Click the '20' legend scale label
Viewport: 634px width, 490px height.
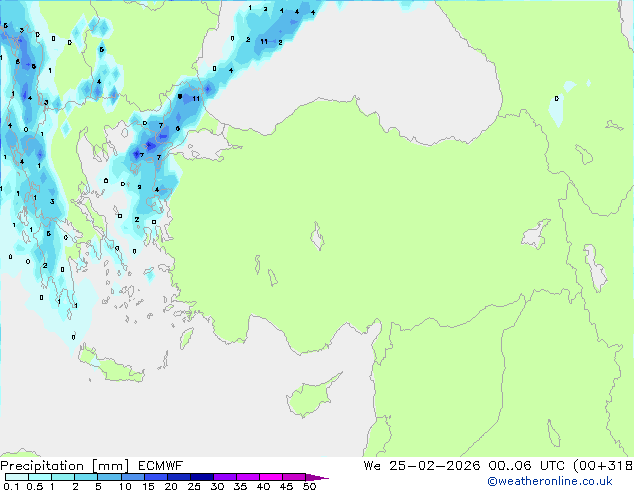point(171,486)
